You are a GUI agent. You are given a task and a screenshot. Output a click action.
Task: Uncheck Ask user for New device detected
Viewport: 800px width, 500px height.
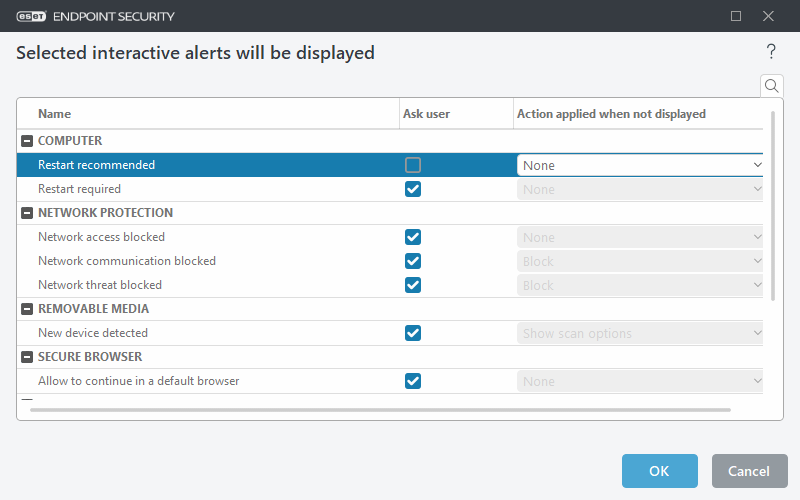pos(413,333)
